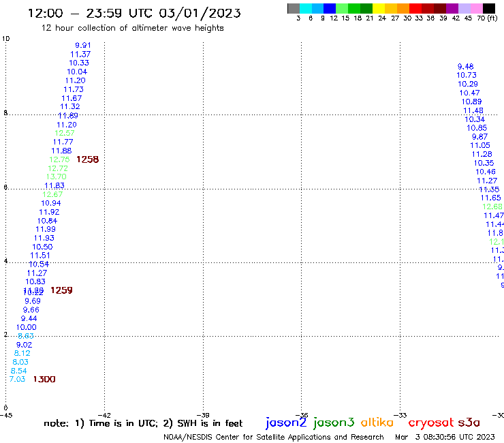
Task: Click the black swatch ending the color bar
Action: pyautogui.click(x=488, y=8)
